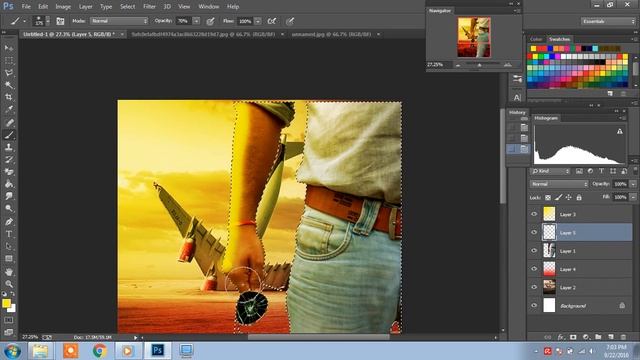The width and height of the screenshot is (640, 360).
Task: Switch to the Color panel tab
Action: point(536,39)
